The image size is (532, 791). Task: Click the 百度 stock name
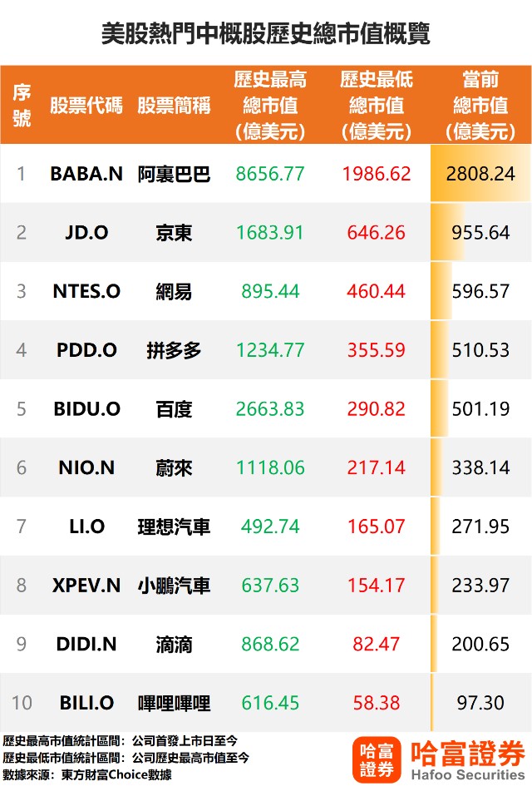tap(174, 409)
